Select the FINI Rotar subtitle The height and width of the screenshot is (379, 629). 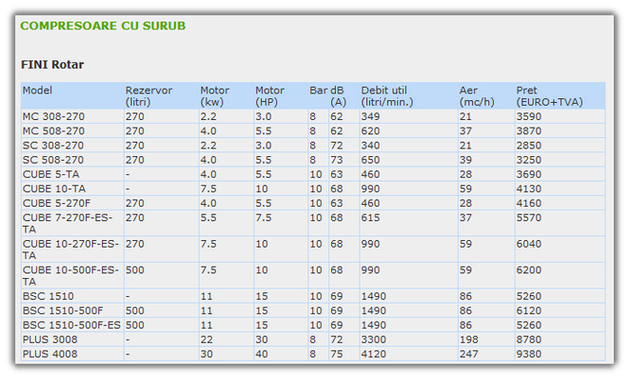52,65
